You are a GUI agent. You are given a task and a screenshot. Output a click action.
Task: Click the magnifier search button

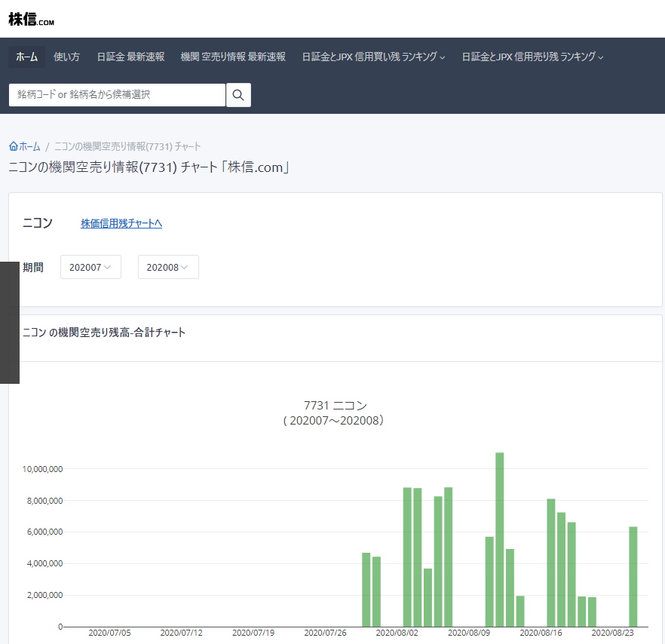click(x=238, y=95)
